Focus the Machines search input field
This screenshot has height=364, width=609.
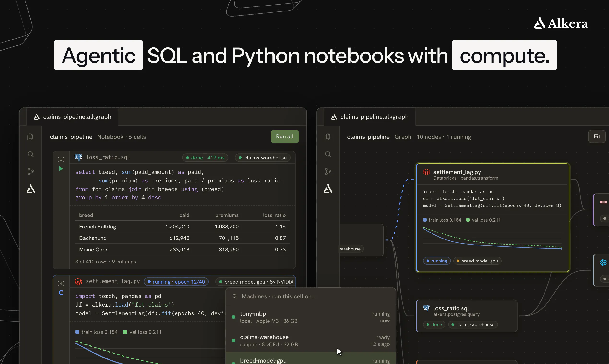click(310, 296)
